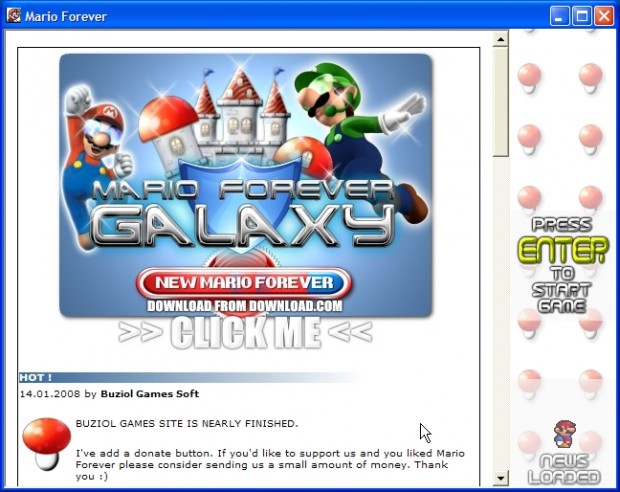Viewport: 620px width, 492px height.
Task: Click the Mario Forever Galaxy banner image
Action: tap(246, 185)
